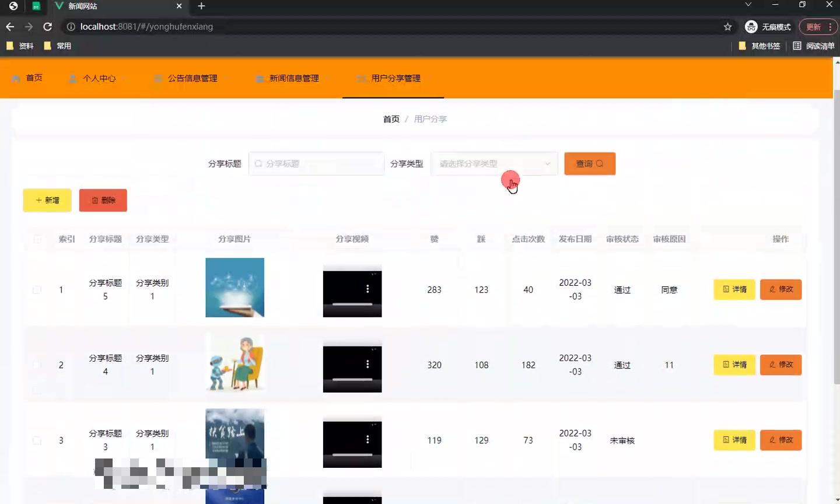Seek on row 2 video progress bar
Viewport: 840px width, 504px height.
coord(352,379)
